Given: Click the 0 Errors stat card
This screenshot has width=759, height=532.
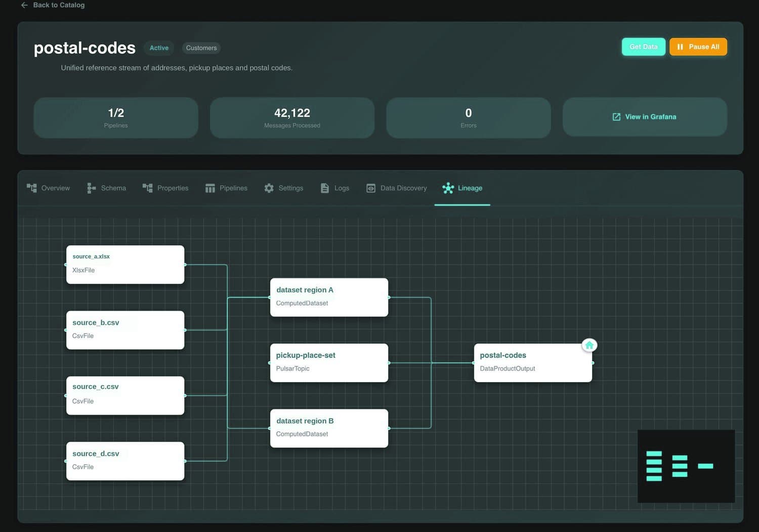Looking at the screenshot, I should click(x=469, y=118).
